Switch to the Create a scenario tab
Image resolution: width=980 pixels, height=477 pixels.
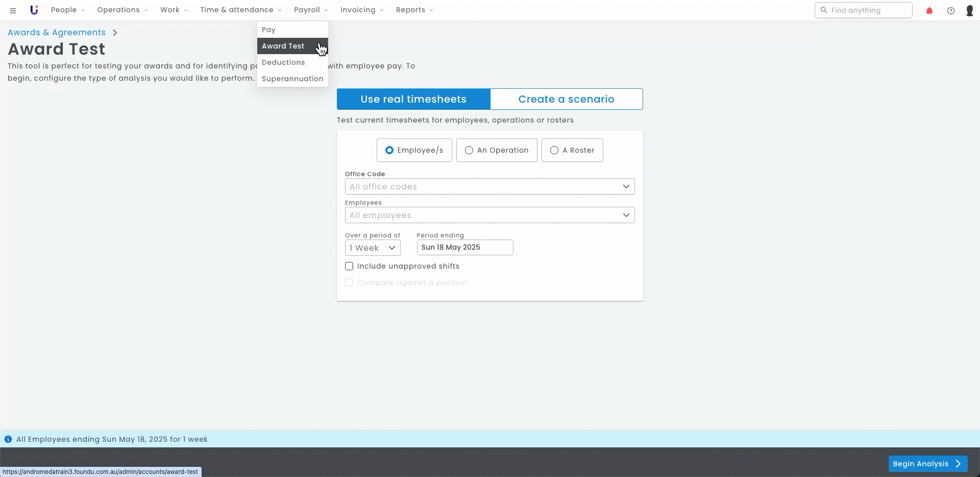(x=566, y=99)
